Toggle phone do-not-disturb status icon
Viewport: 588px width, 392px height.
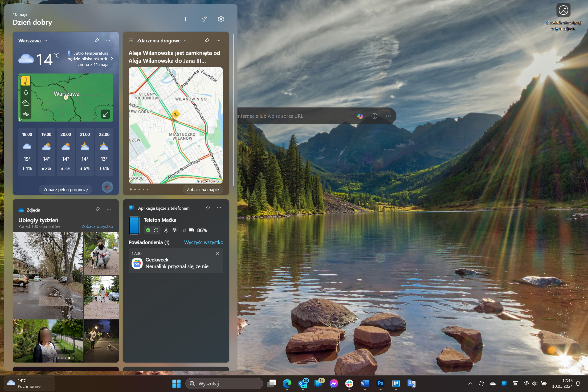[148, 230]
